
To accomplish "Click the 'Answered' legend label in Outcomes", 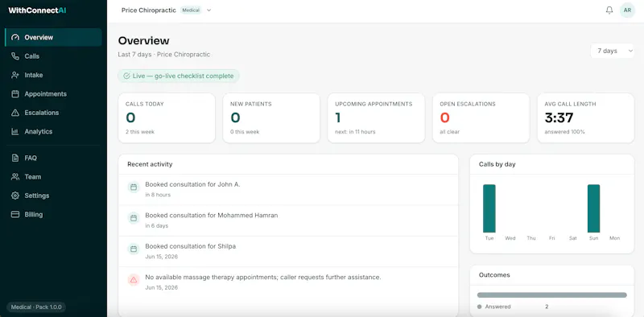I will pos(497,307).
